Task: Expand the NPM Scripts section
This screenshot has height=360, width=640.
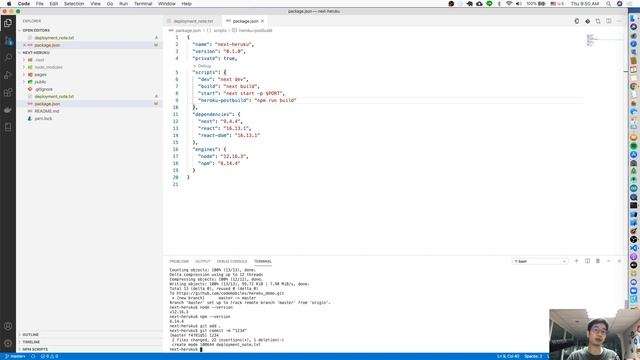Action: click(x=35, y=349)
